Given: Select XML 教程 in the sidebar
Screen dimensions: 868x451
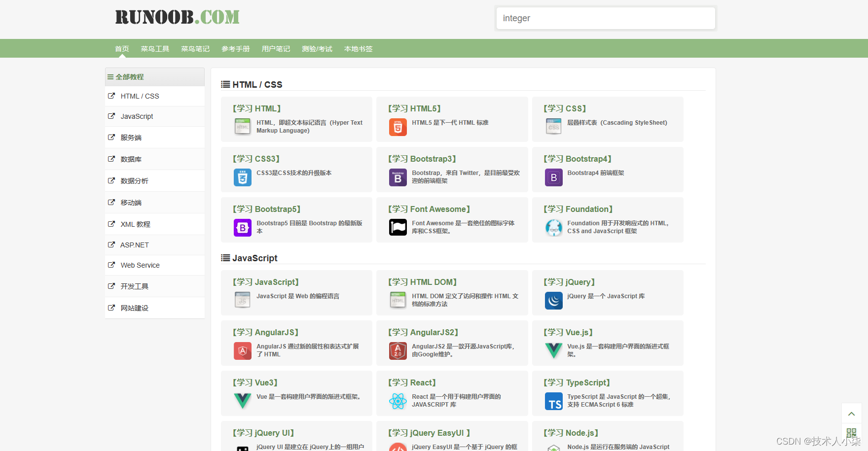Looking at the screenshot, I should pos(155,224).
